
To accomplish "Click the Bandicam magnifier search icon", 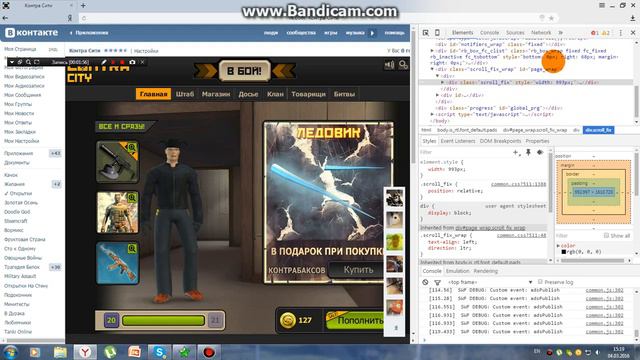I will [28, 62].
